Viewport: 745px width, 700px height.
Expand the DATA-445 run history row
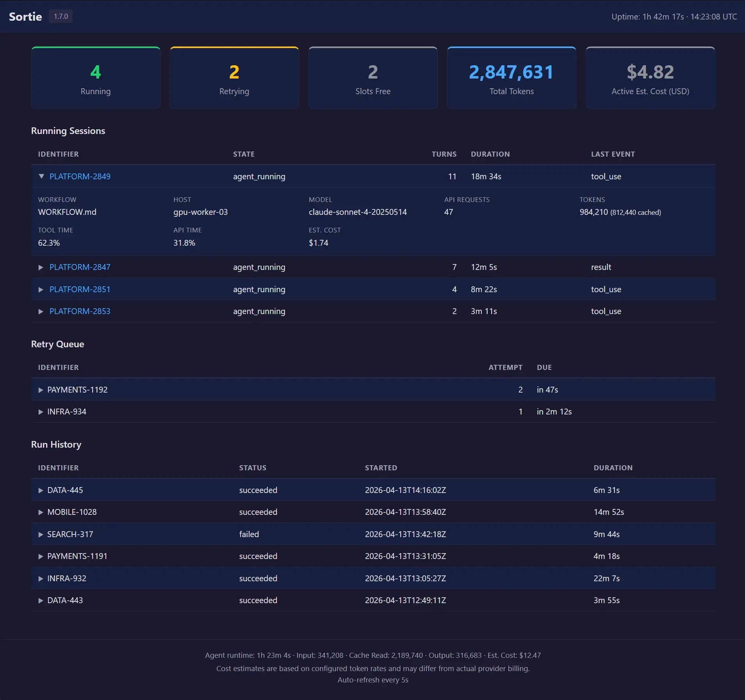tap(41, 491)
